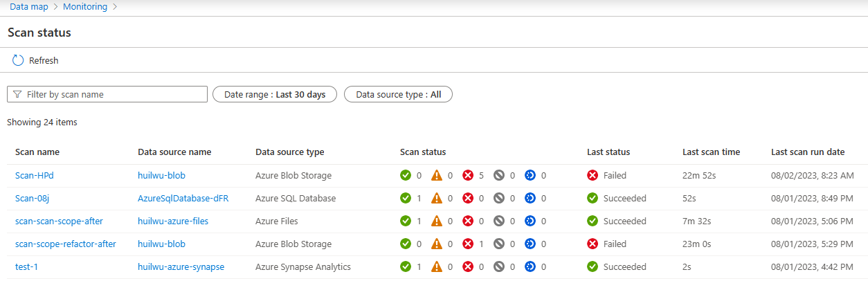Open the scan-scope-refactor-after scan link
The width and height of the screenshot is (868, 281).
[x=66, y=244]
